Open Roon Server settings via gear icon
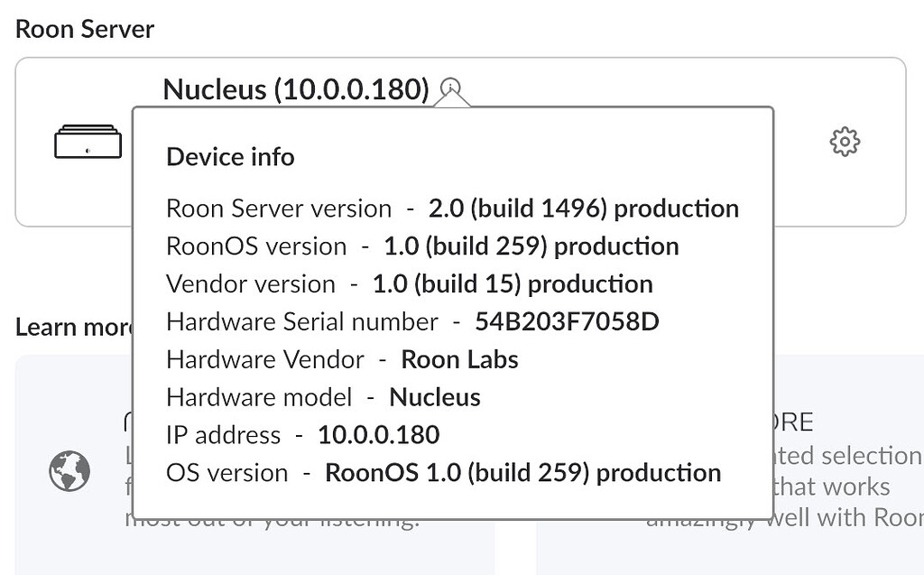Viewport: 924px width, 575px height. click(x=845, y=141)
